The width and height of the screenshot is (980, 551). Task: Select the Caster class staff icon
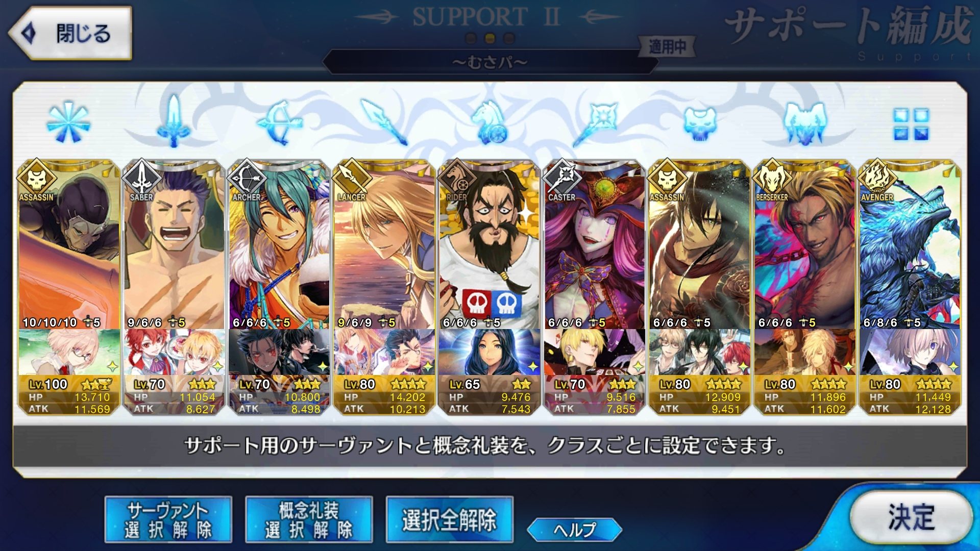pos(595,122)
